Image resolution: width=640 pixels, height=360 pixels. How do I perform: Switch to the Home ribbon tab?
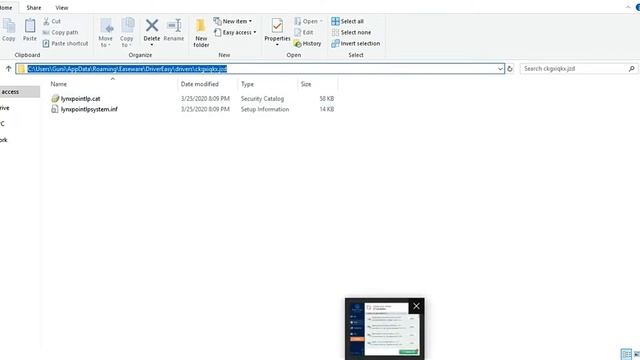point(6,8)
